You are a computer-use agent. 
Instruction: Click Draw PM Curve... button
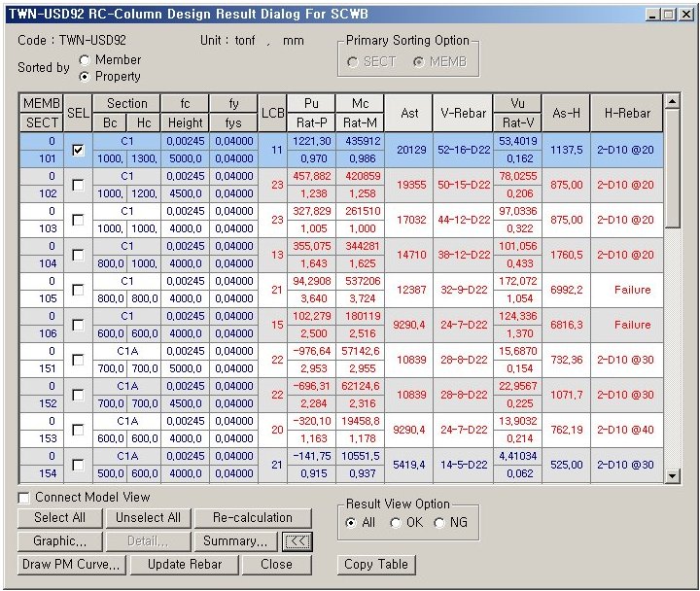(70, 564)
